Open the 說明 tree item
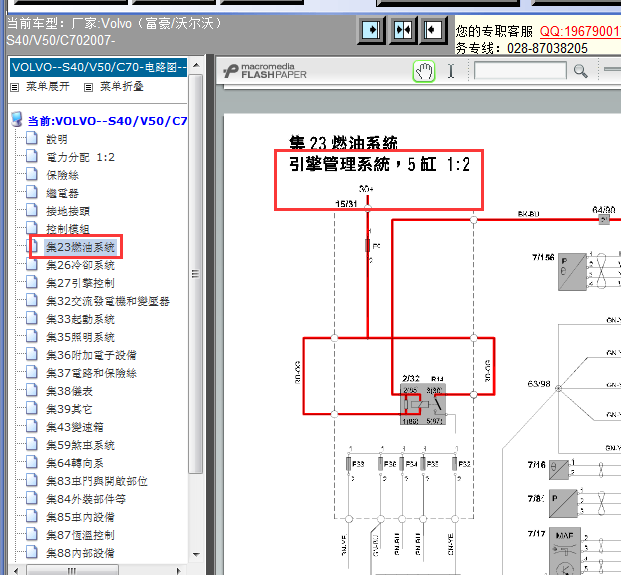The height and width of the screenshot is (575, 621). pyautogui.click(x=57, y=139)
